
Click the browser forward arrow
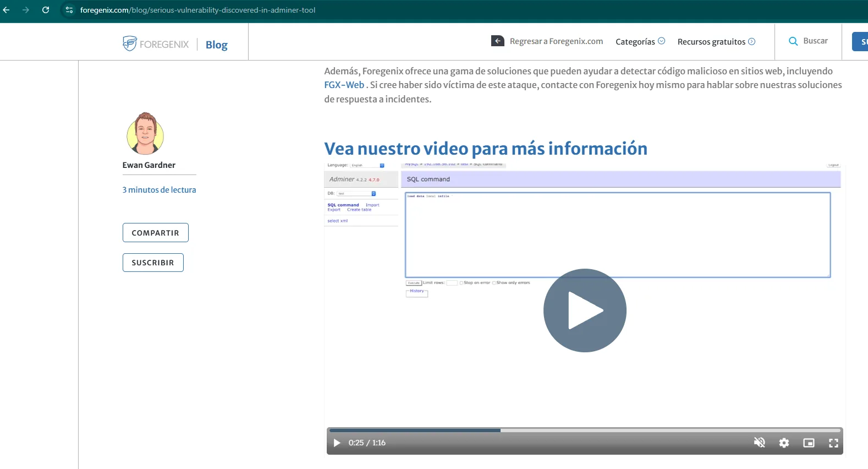[x=26, y=10]
